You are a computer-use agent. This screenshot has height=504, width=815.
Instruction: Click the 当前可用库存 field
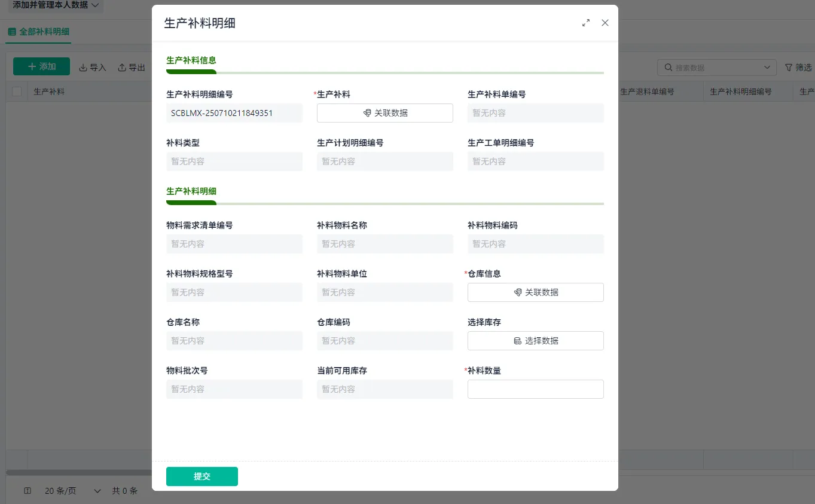point(385,389)
